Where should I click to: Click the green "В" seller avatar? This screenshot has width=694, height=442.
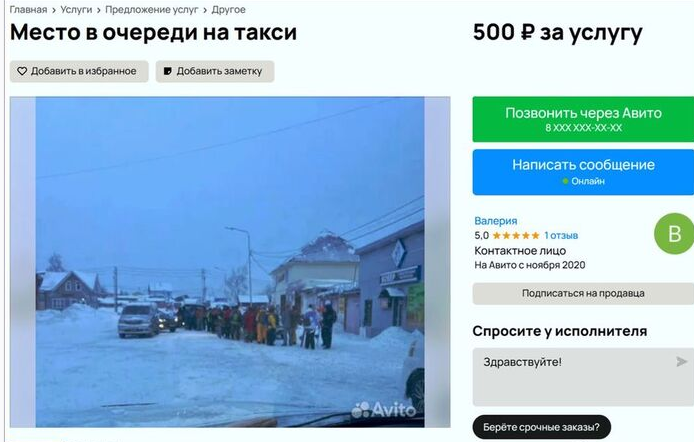pos(674,234)
